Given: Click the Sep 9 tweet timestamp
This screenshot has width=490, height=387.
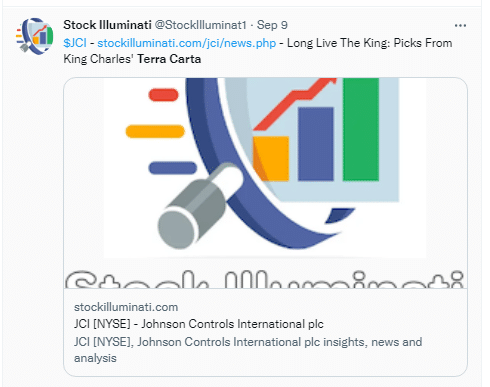Looking at the screenshot, I should (x=272, y=25).
